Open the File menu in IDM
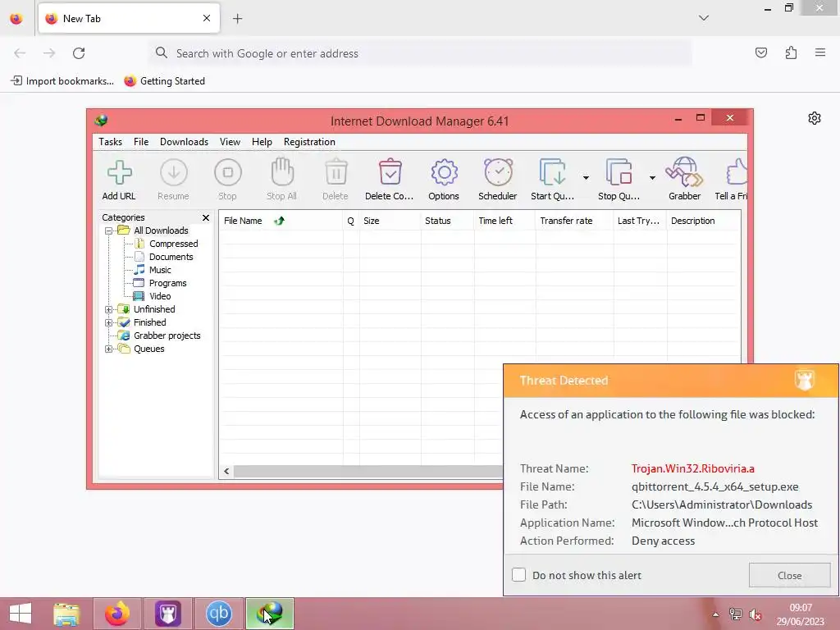 [141, 142]
